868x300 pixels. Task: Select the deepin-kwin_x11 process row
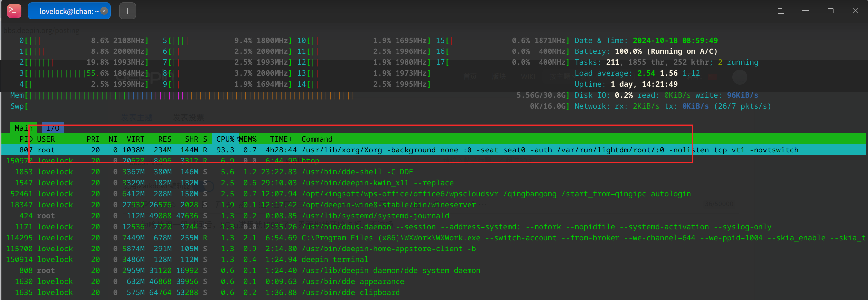(434, 183)
